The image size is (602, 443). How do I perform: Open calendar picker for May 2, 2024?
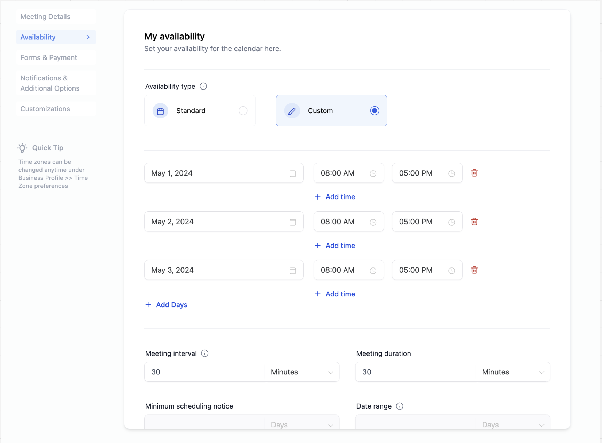coord(293,222)
